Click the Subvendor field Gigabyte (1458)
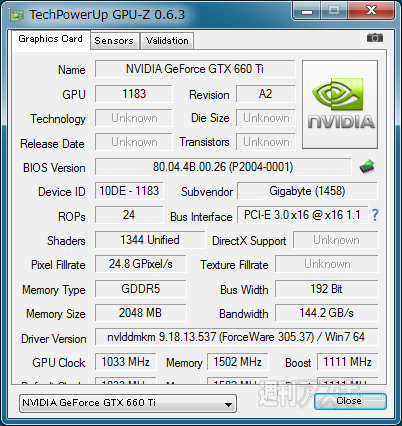 pos(307,191)
